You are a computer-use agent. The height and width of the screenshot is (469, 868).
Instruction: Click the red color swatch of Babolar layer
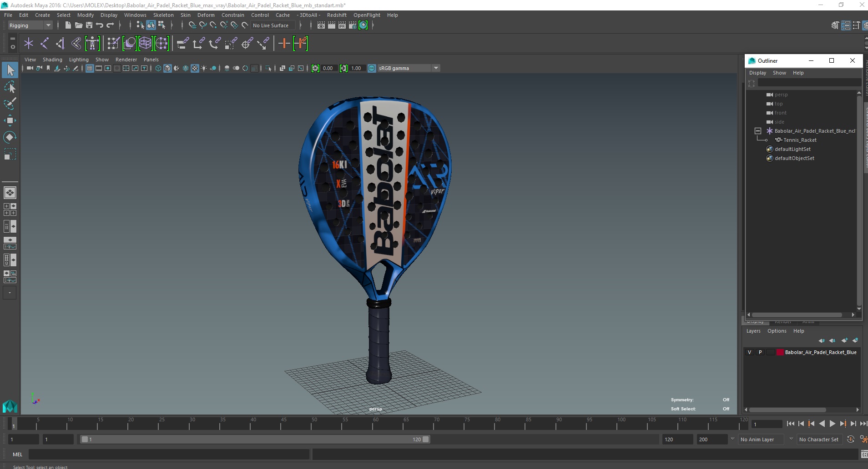pyautogui.click(x=780, y=352)
